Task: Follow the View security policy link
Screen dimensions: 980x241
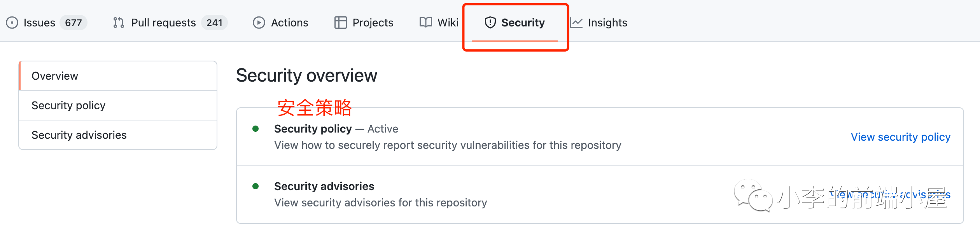Action: point(901,137)
